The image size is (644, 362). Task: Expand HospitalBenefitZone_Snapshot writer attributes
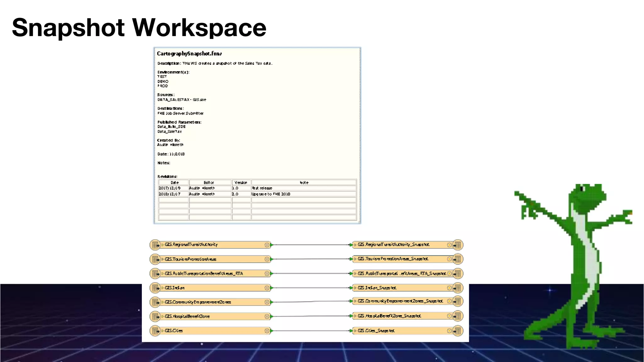(x=355, y=316)
